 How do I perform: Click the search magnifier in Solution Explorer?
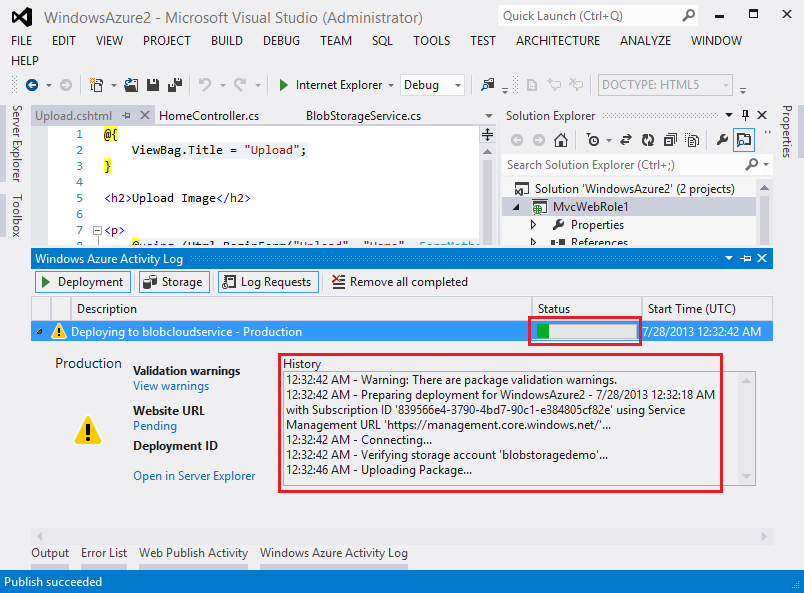click(x=752, y=165)
